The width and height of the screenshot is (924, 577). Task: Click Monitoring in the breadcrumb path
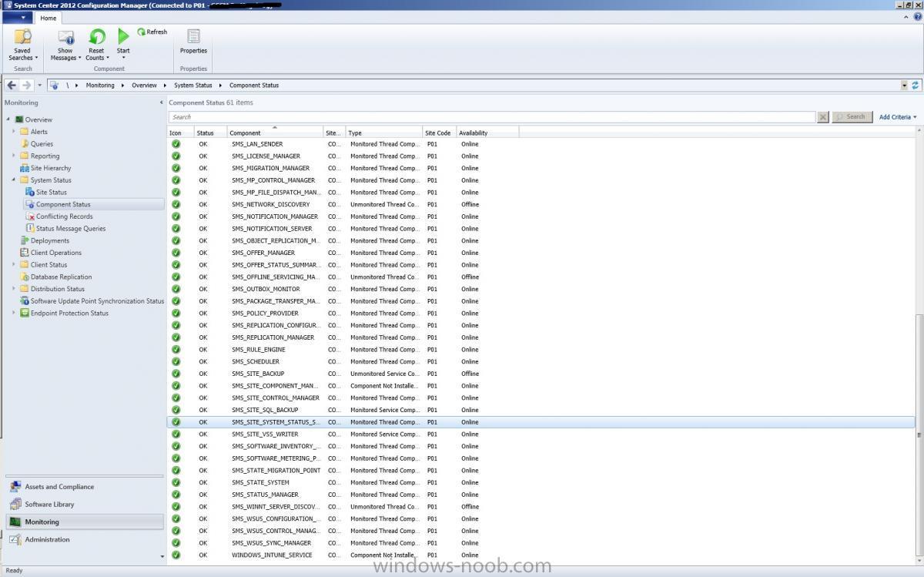tap(100, 85)
